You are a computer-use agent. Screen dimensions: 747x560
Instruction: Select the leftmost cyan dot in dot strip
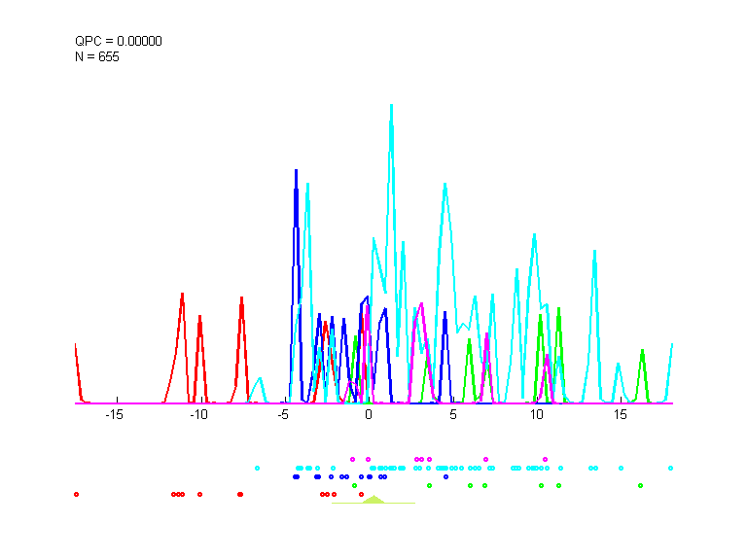[x=257, y=469]
